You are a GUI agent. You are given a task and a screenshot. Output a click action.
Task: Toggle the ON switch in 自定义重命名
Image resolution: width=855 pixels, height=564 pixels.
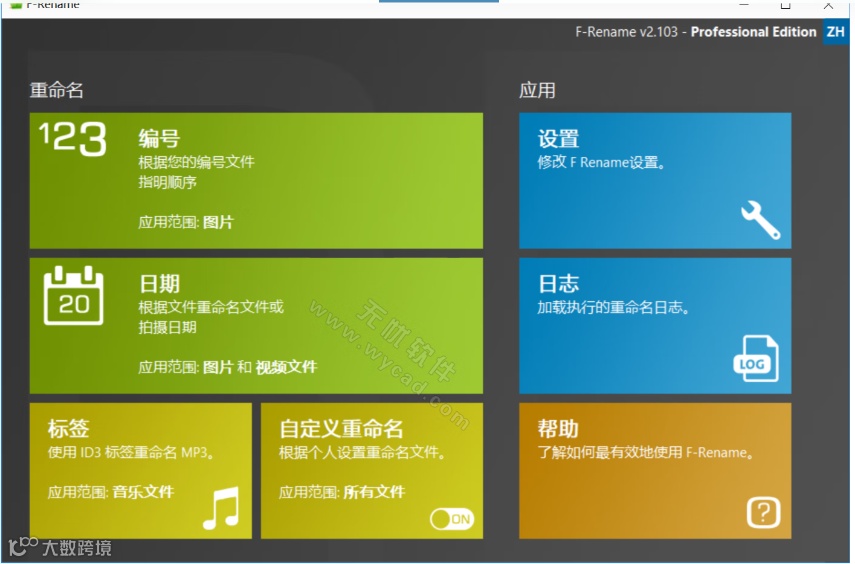pyautogui.click(x=452, y=519)
